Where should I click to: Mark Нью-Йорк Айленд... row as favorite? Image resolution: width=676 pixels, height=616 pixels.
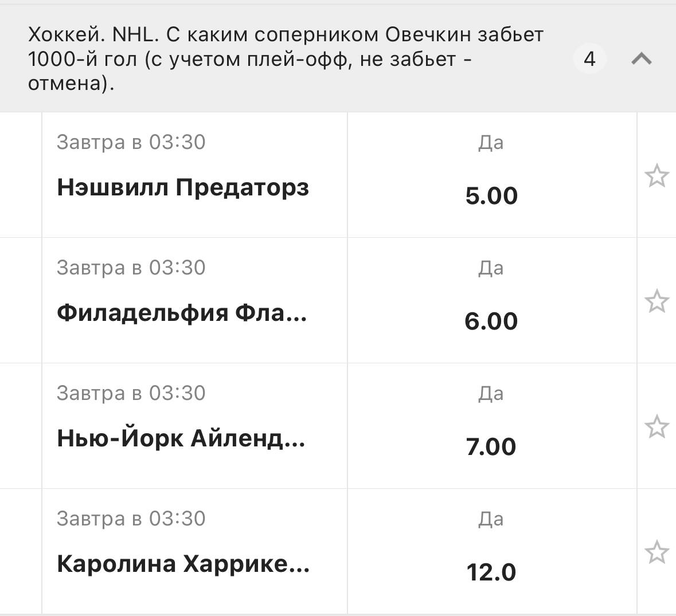click(x=657, y=426)
